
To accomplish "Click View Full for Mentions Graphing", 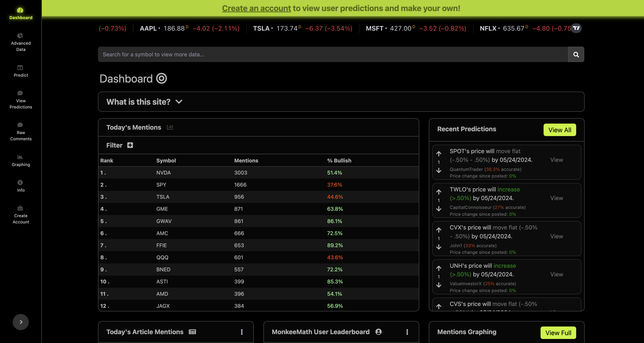I will [558, 333].
